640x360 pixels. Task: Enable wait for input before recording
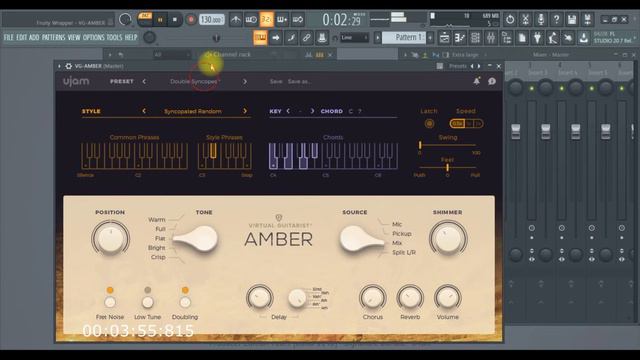pyautogui.click(x=251, y=19)
